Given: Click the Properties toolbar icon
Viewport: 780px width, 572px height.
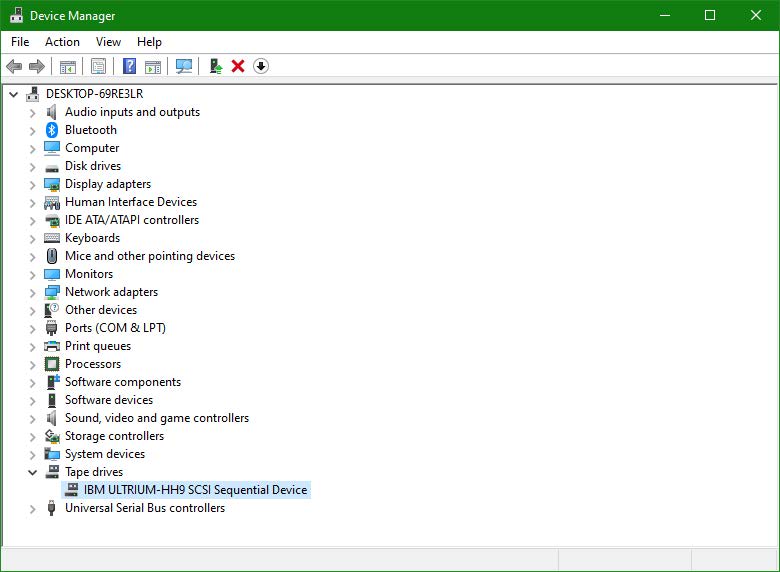Looking at the screenshot, I should coord(98,66).
